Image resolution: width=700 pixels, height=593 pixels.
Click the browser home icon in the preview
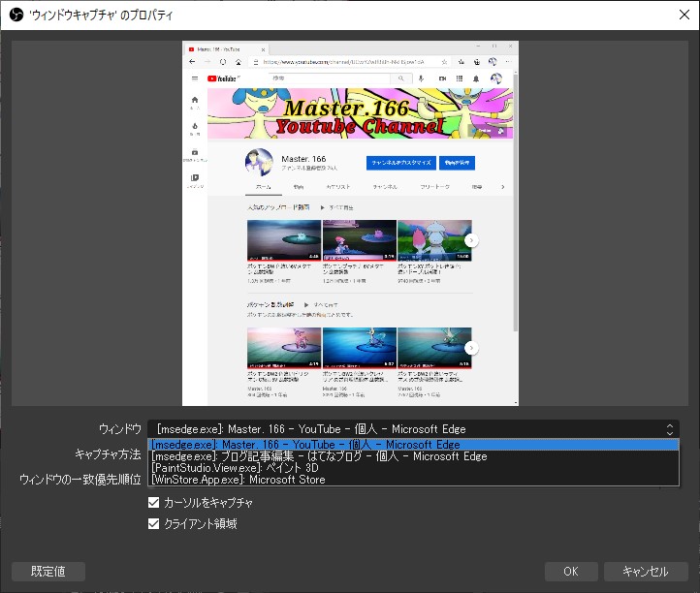click(239, 62)
